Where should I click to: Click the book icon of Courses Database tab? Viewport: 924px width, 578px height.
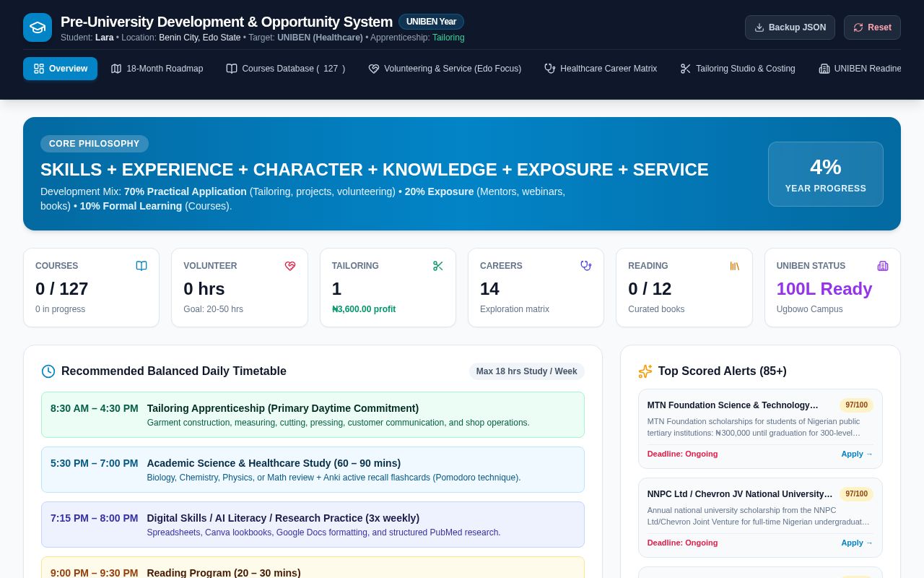232,69
